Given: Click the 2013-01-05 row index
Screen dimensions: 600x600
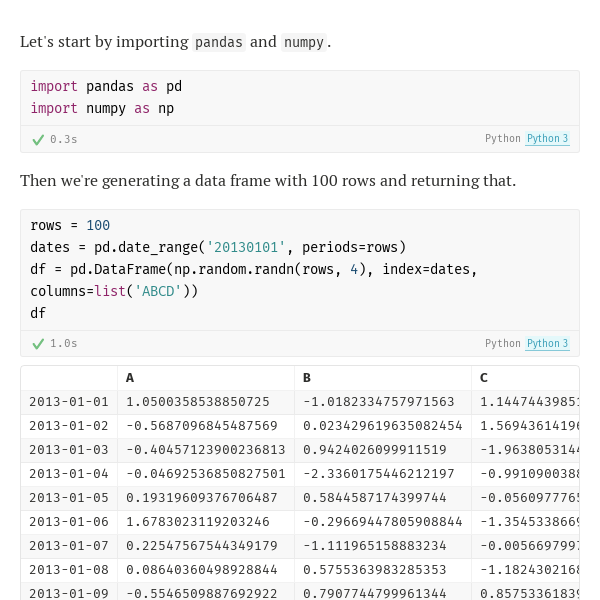Looking at the screenshot, I should [69, 498].
